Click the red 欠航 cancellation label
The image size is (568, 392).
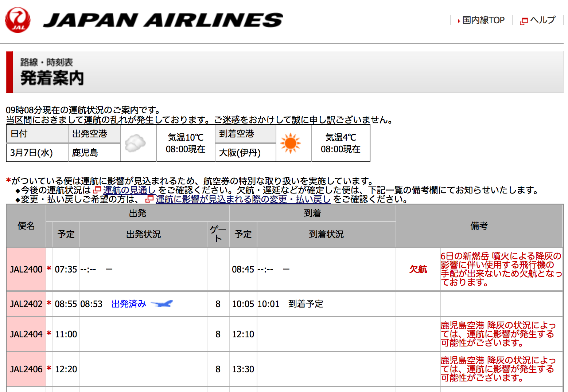418,269
